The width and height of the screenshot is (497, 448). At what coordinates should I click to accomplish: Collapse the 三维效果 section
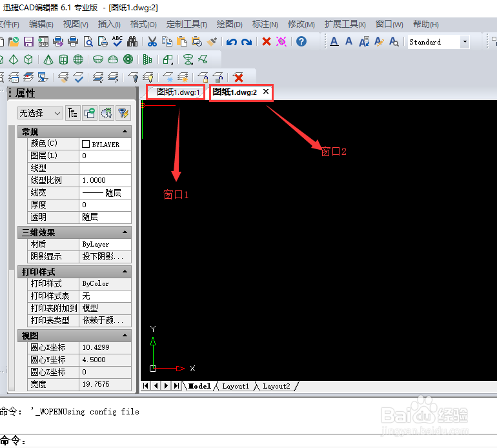coord(125,232)
